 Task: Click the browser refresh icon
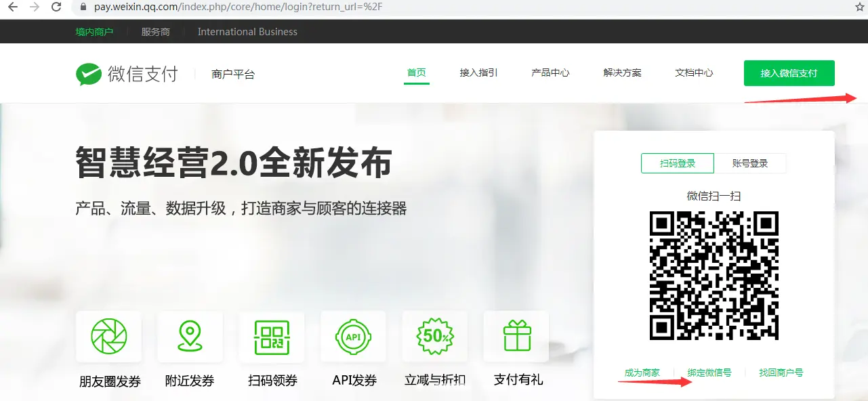[56, 8]
